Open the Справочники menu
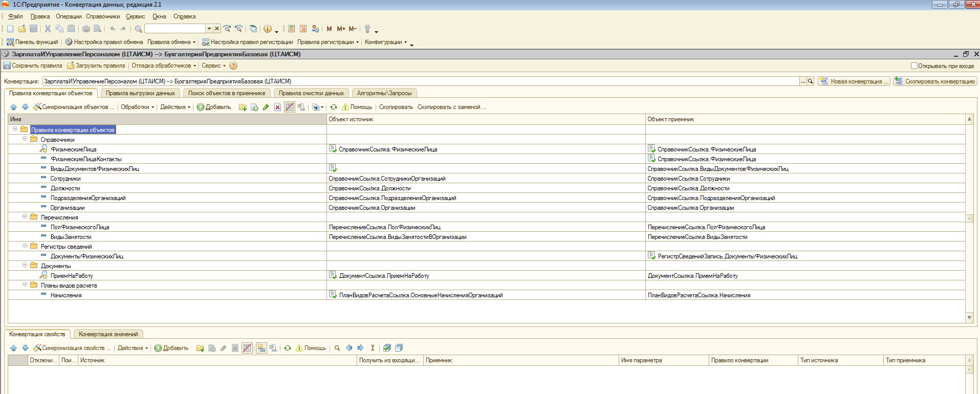 (x=103, y=16)
